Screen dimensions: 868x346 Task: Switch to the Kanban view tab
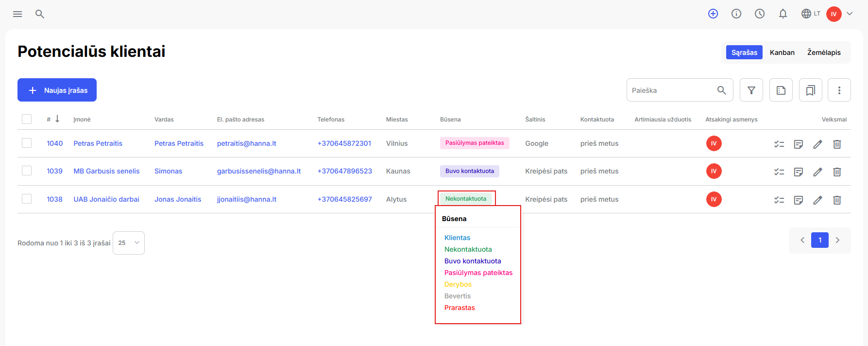pyautogui.click(x=782, y=52)
